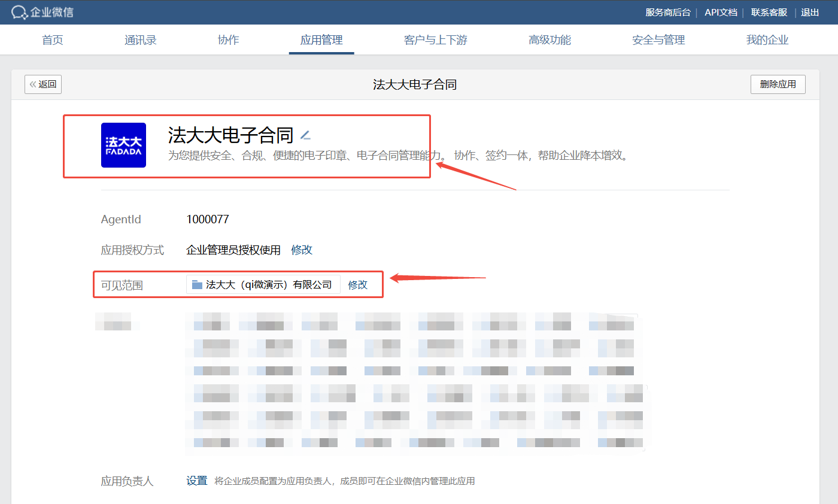Click the 删除应用 button
Screen dimensions: 838x504
pos(778,84)
